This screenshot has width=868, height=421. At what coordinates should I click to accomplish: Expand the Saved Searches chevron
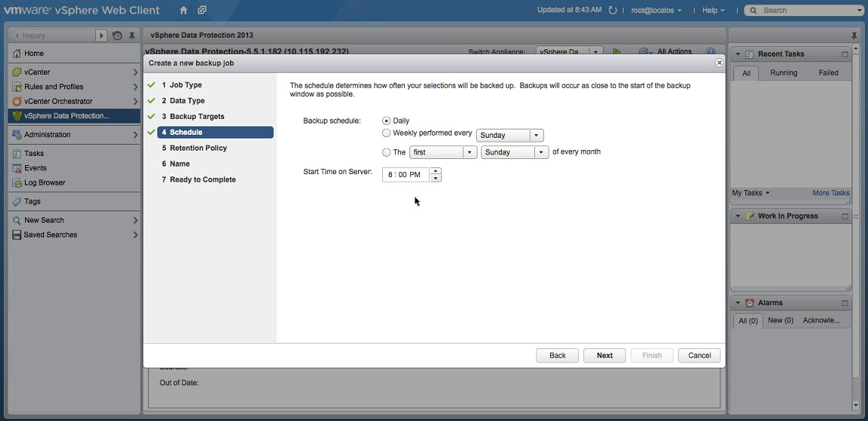(x=135, y=235)
